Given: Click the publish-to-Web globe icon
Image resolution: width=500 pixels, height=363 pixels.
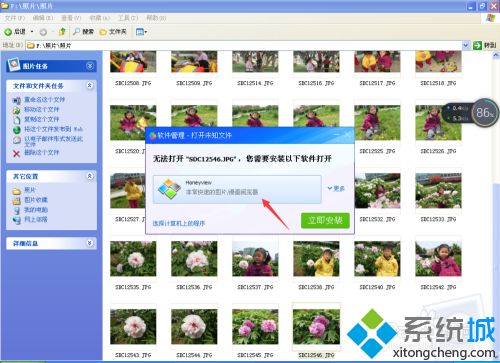Looking at the screenshot, I should click(x=16, y=130).
